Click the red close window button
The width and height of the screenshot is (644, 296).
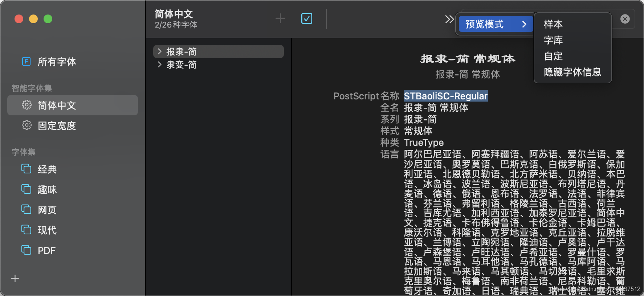pyautogui.click(x=19, y=19)
